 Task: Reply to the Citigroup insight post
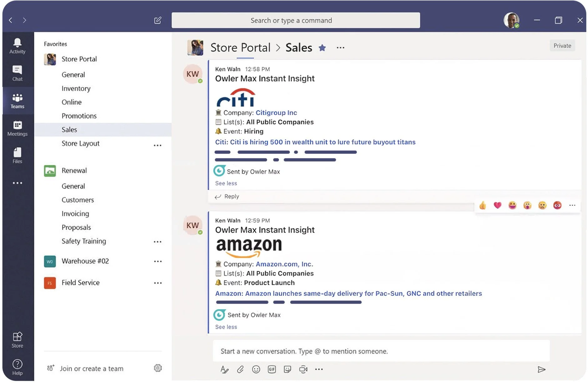227,196
